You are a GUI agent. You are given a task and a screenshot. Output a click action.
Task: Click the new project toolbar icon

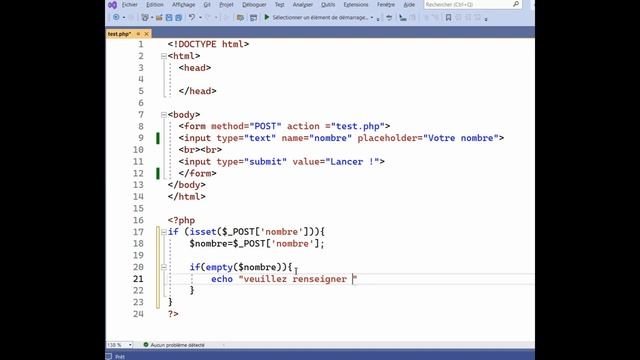tap(145, 18)
